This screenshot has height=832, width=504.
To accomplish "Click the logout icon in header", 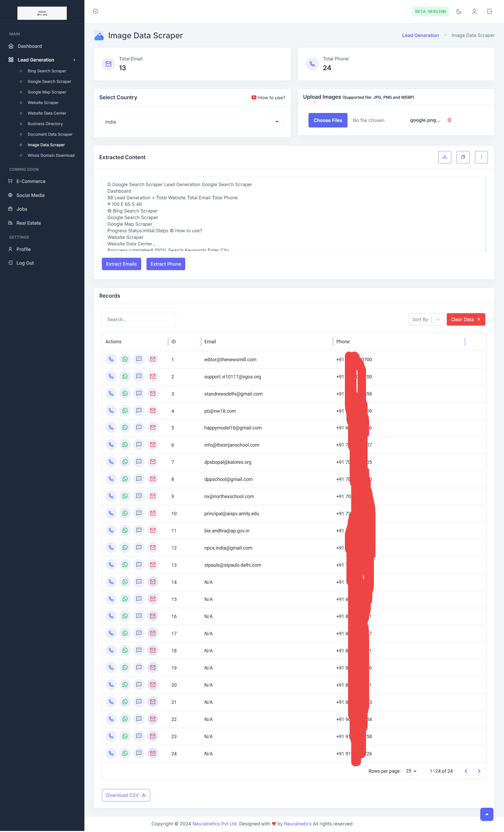I will pyautogui.click(x=490, y=11).
